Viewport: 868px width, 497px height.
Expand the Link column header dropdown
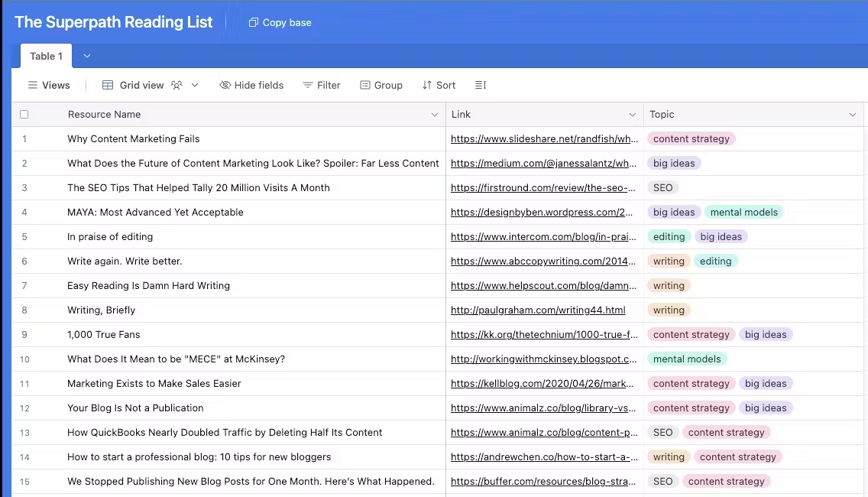[x=632, y=115]
